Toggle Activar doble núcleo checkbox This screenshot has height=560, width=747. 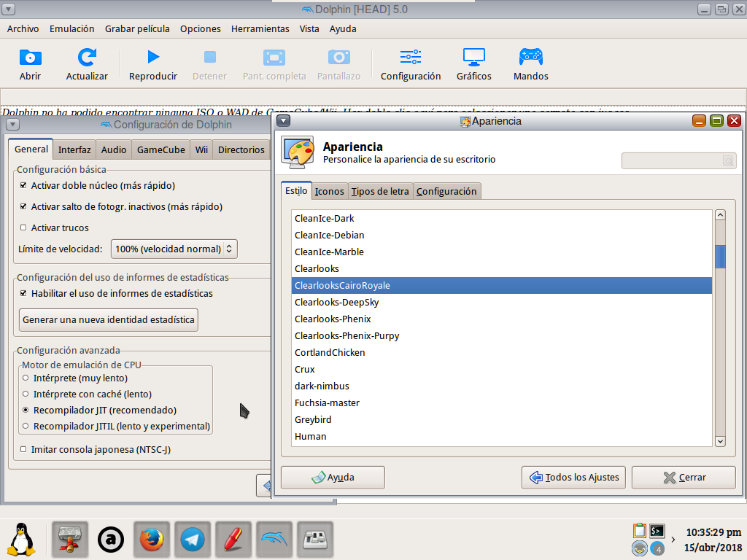click(23, 185)
